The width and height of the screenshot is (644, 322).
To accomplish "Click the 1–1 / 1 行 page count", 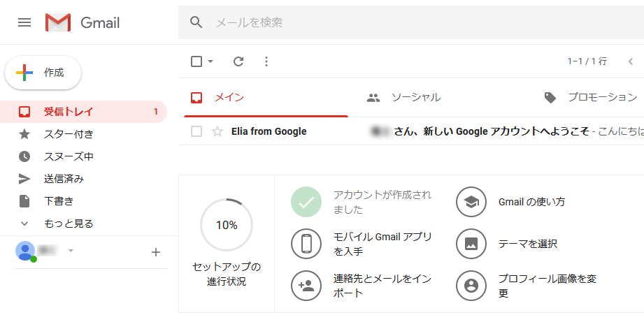I will coord(587,61).
